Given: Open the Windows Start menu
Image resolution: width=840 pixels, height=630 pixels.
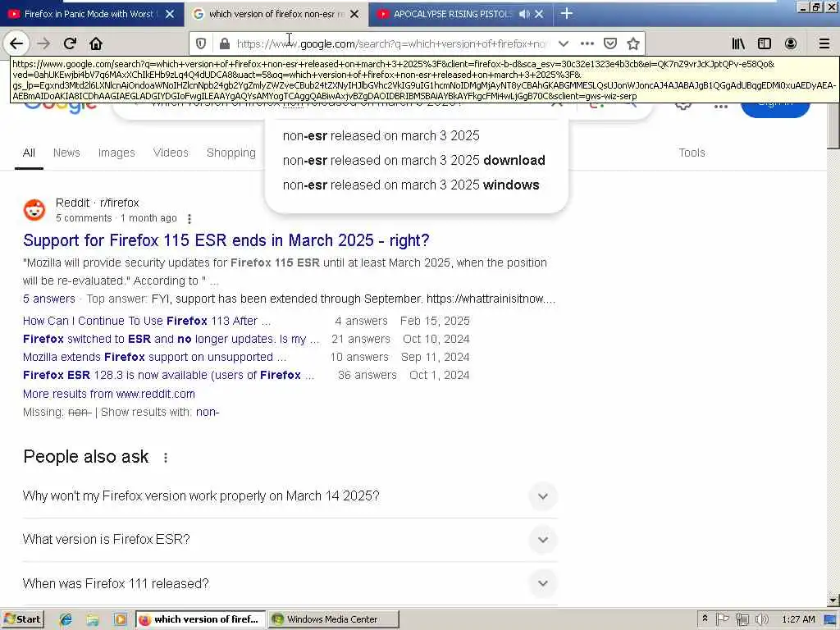Looking at the screenshot, I should 22,619.
